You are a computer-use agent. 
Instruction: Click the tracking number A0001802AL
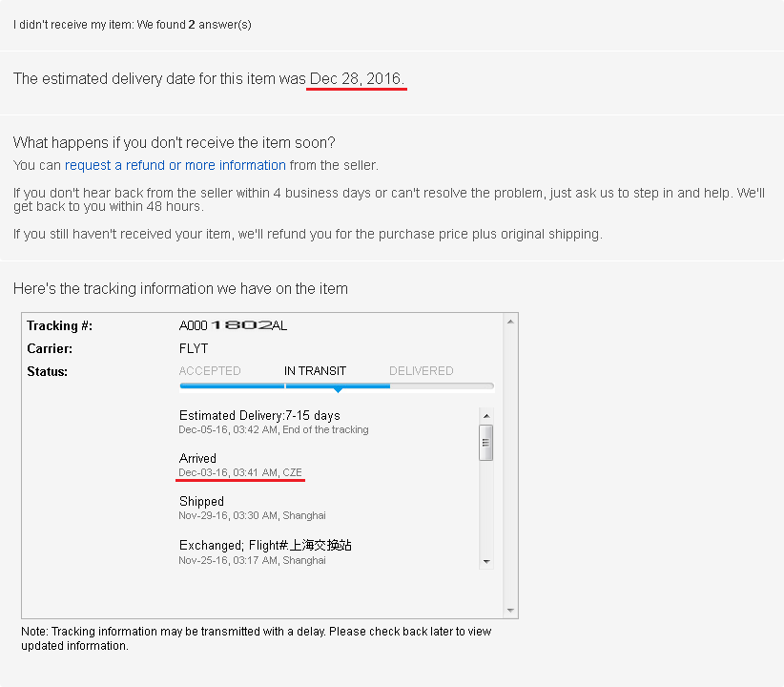coord(233,326)
